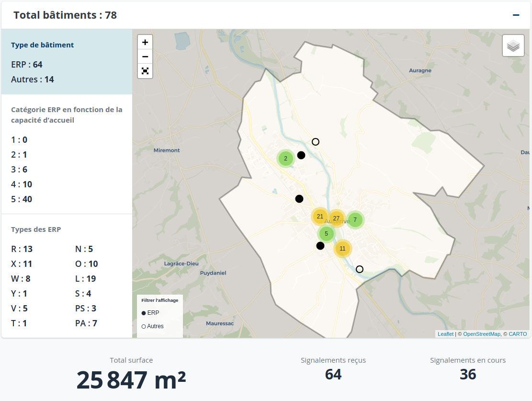Select the "ERP : 64" count

27,65
